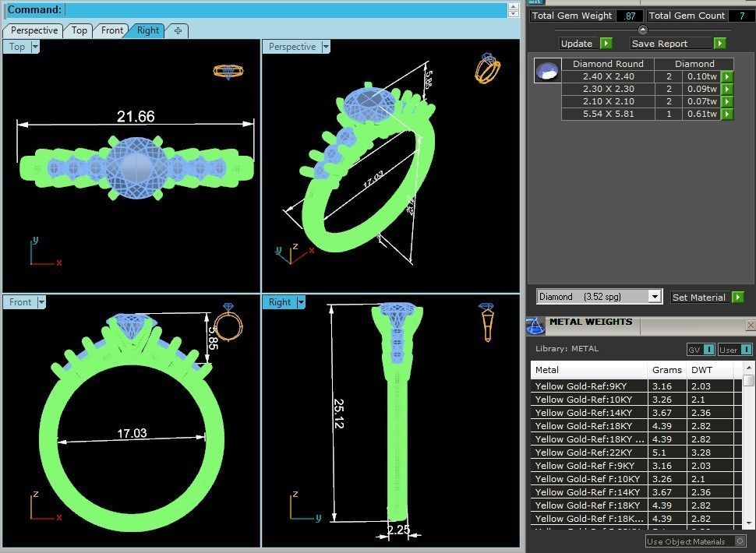Click the ring preview icon in Top viewport
Image resolution: width=756 pixels, height=553 pixels.
(x=228, y=72)
